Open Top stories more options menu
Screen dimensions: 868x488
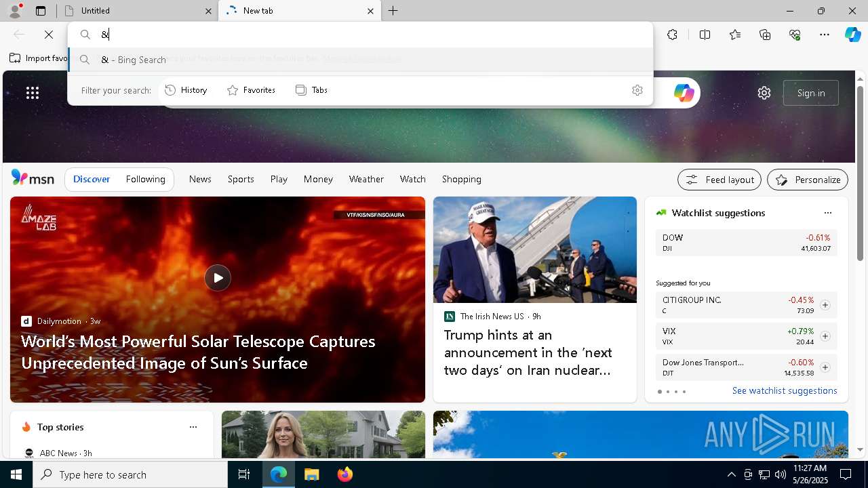193,427
